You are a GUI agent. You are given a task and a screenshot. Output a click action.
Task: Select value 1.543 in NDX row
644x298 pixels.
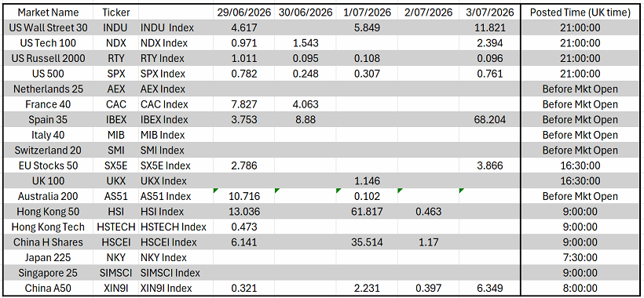pyautogui.click(x=306, y=43)
